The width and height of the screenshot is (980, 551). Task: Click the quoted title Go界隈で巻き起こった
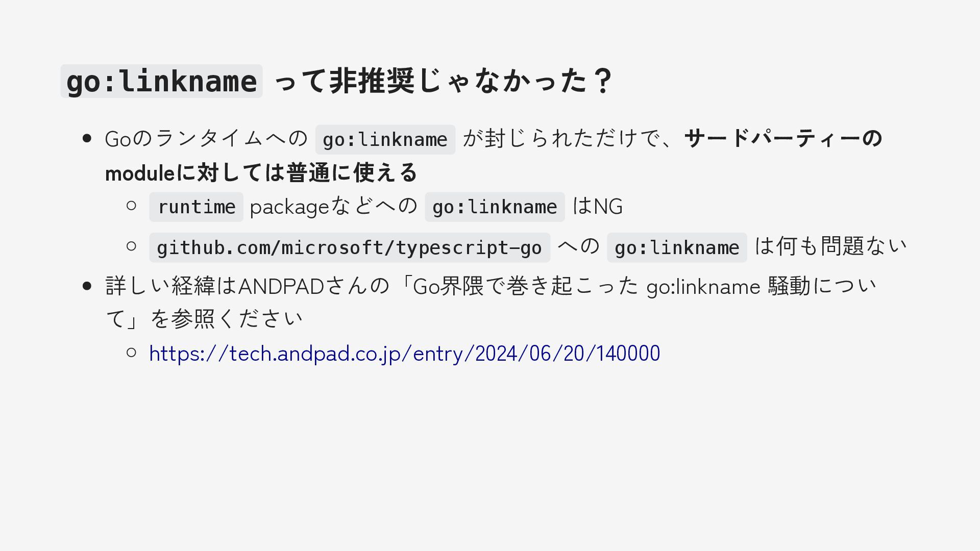tap(526, 286)
